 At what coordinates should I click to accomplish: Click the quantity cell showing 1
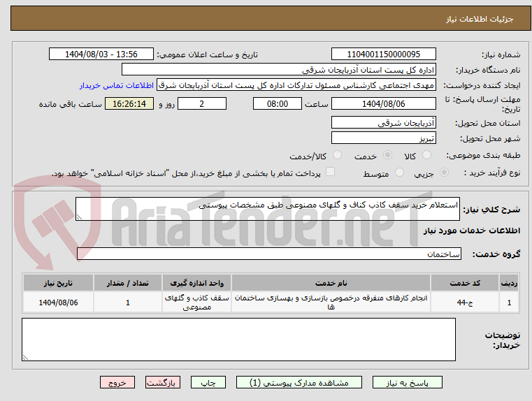pos(127,302)
